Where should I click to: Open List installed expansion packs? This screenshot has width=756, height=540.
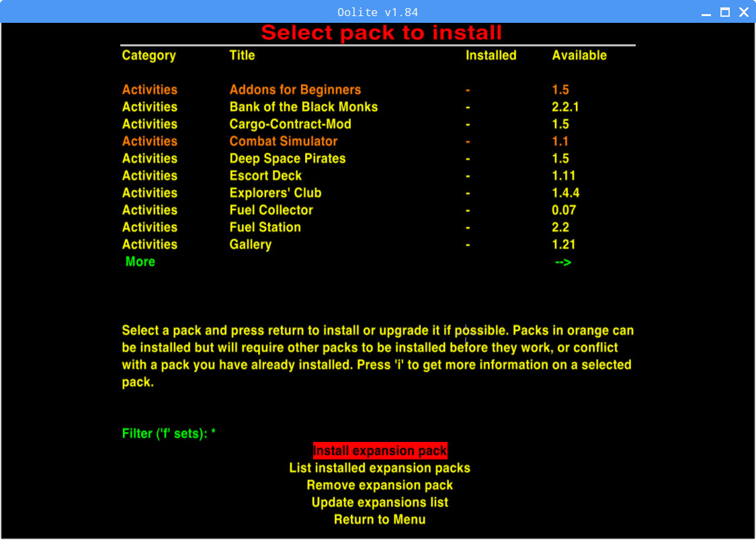coord(380,468)
